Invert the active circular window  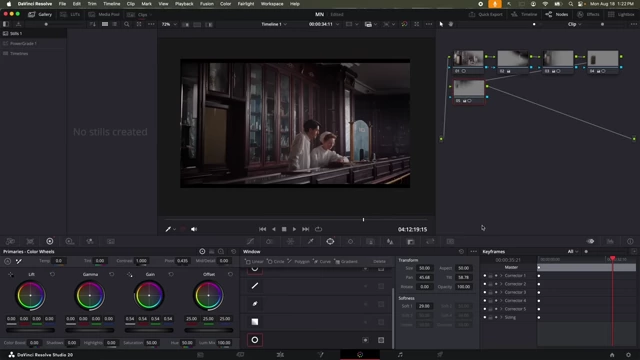tap(365, 340)
